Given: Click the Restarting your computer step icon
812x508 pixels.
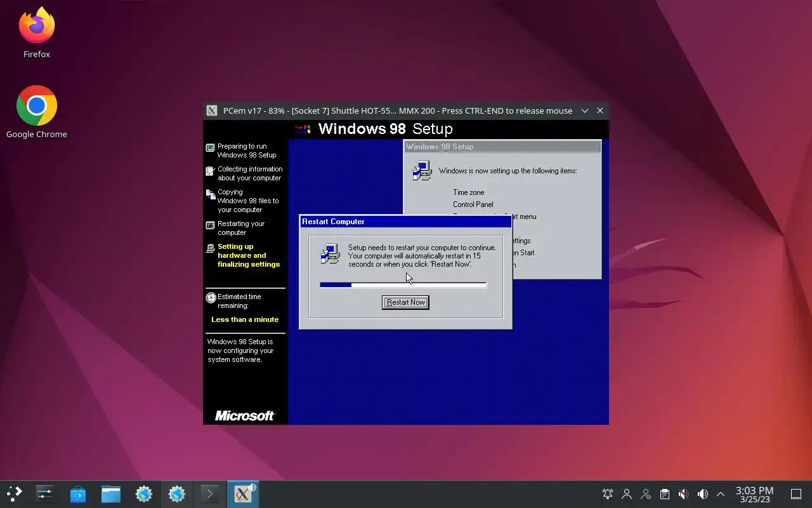Looking at the screenshot, I should click(x=211, y=225).
